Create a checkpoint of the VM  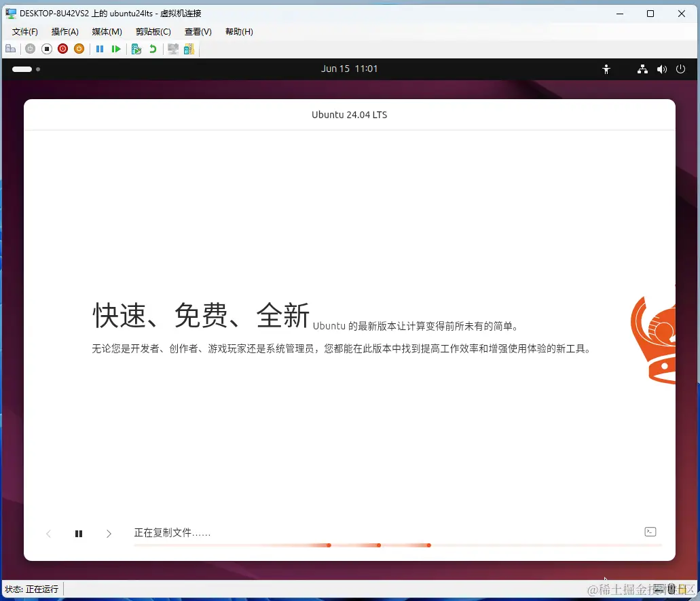pyautogui.click(x=135, y=48)
